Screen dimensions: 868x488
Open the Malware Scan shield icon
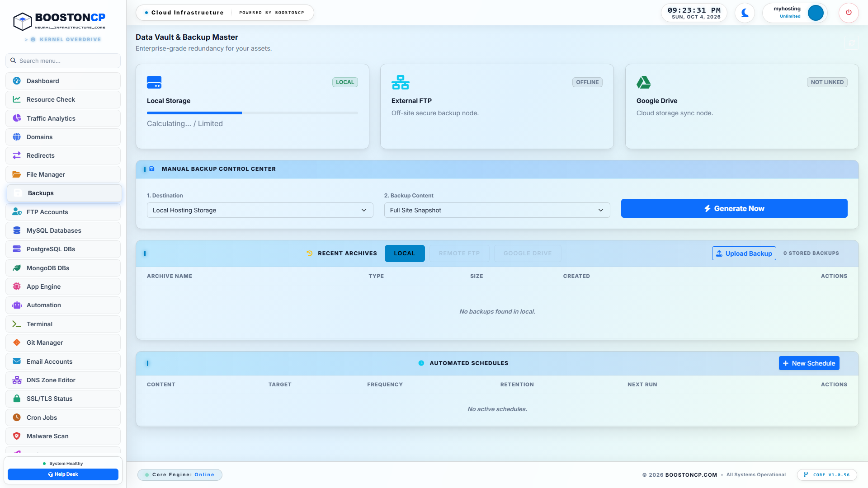coord(17,436)
